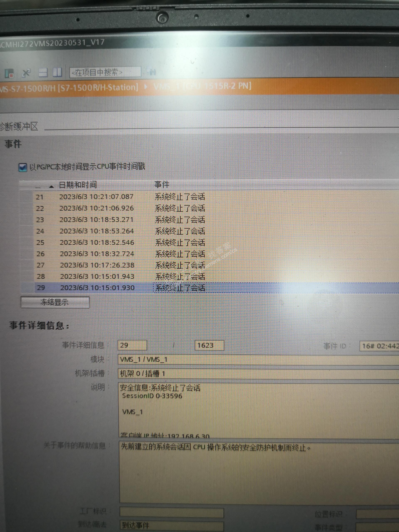This screenshot has width=399, height=532.
Task: Split editor space horizontally icon
Action: coord(43,72)
